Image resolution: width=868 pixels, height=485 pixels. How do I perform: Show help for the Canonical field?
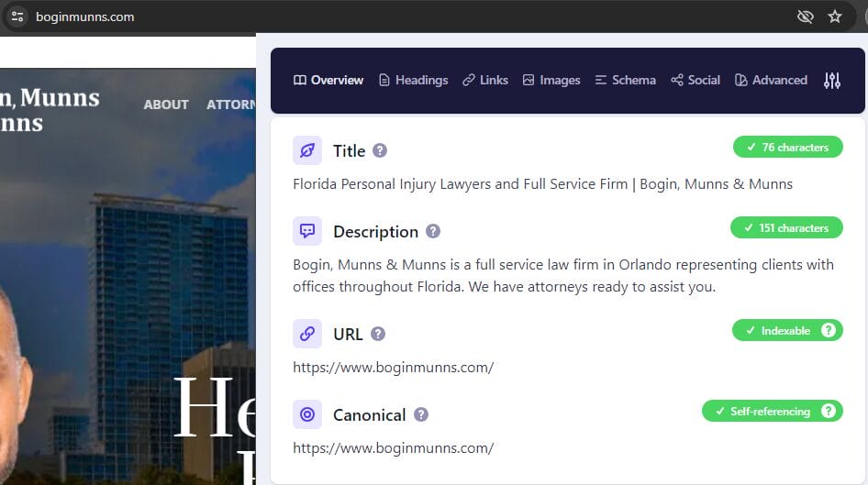pos(421,414)
